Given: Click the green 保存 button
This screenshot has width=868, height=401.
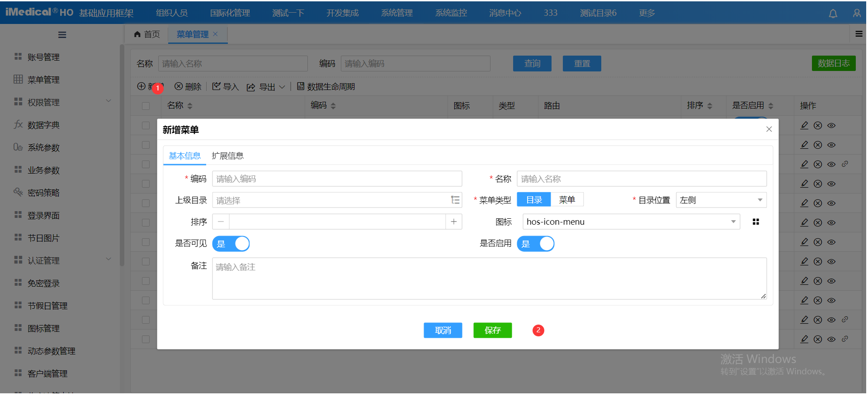Looking at the screenshot, I should pos(492,330).
